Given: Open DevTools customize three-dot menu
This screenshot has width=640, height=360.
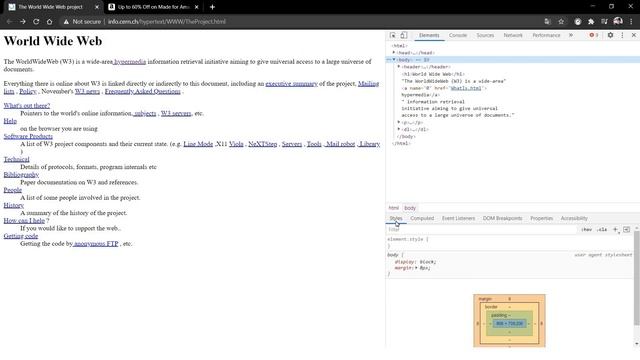Looking at the screenshot, I should coord(622,35).
